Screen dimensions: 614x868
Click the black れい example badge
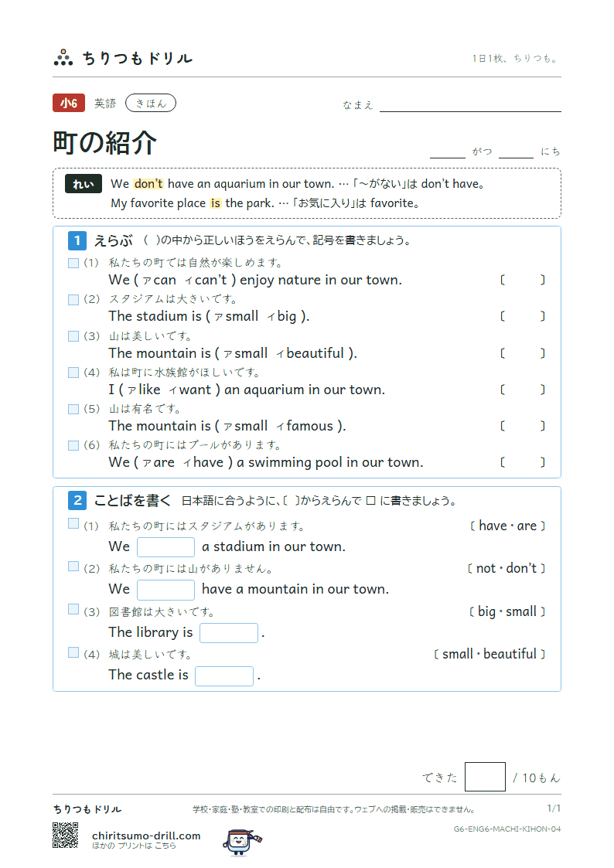pos(83,184)
